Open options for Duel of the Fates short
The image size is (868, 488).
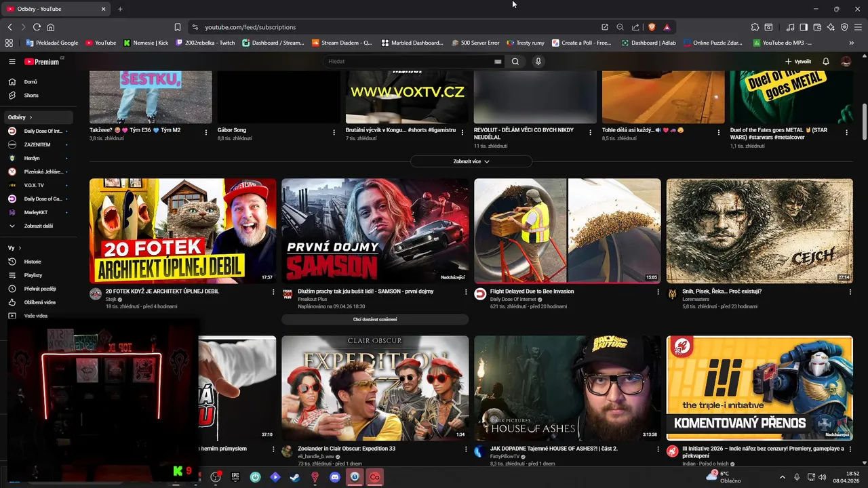tap(847, 132)
